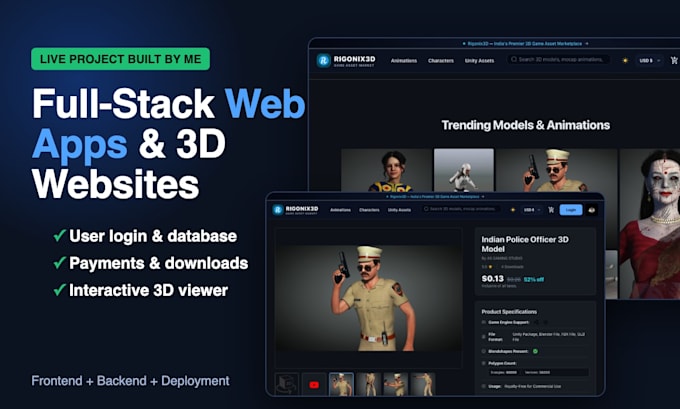Click the Product Specifications heading

click(x=509, y=311)
